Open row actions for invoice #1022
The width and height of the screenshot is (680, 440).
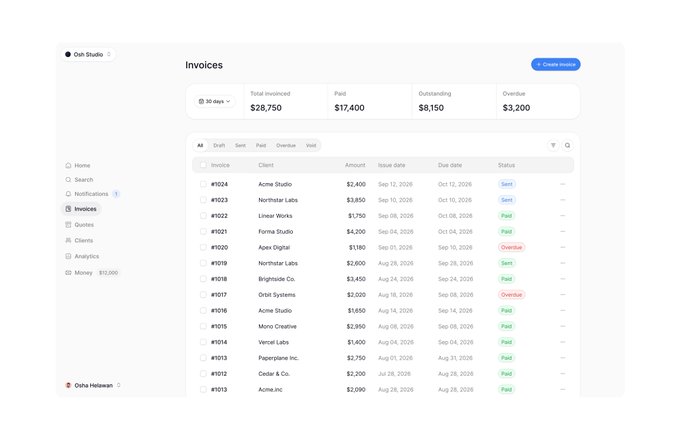click(562, 215)
